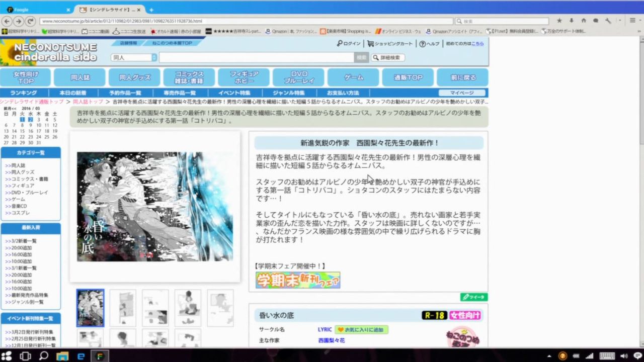Open the 専売作品一覧 menu item
This screenshot has height=362, width=644.
179,93
